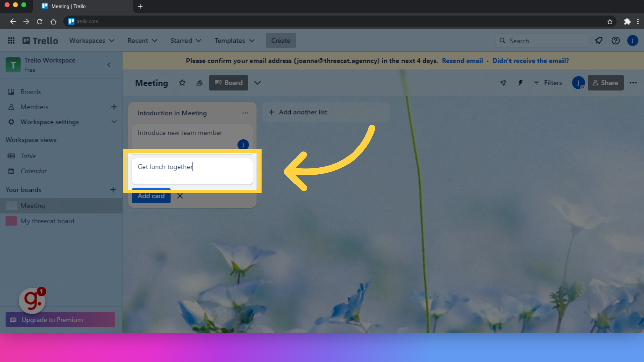Image resolution: width=644 pixels, height=362 pixels.
Task: Expand the Recent boards dropdown
Action: tap(142, 40)
